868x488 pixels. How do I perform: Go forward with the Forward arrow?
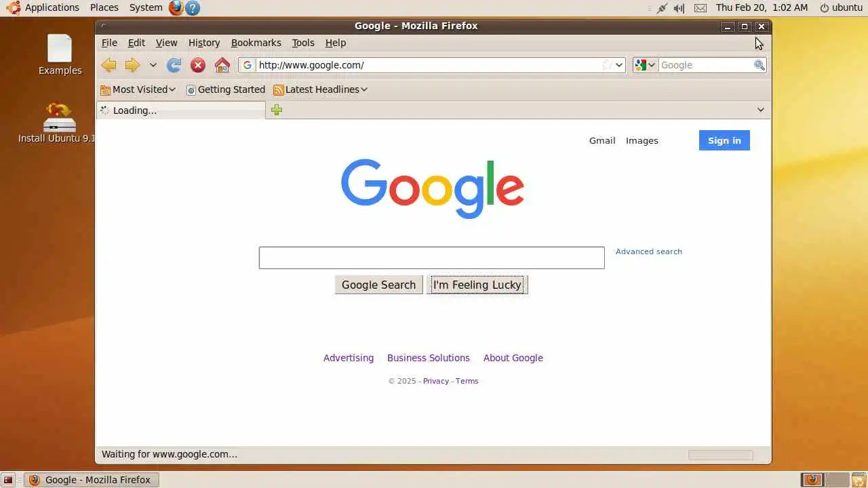[x=132, y=65]
